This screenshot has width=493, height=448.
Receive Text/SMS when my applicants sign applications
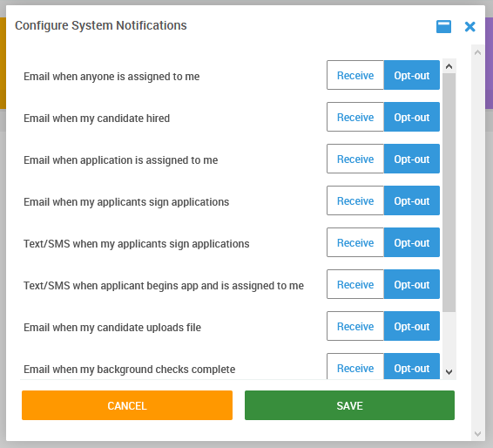355,242
